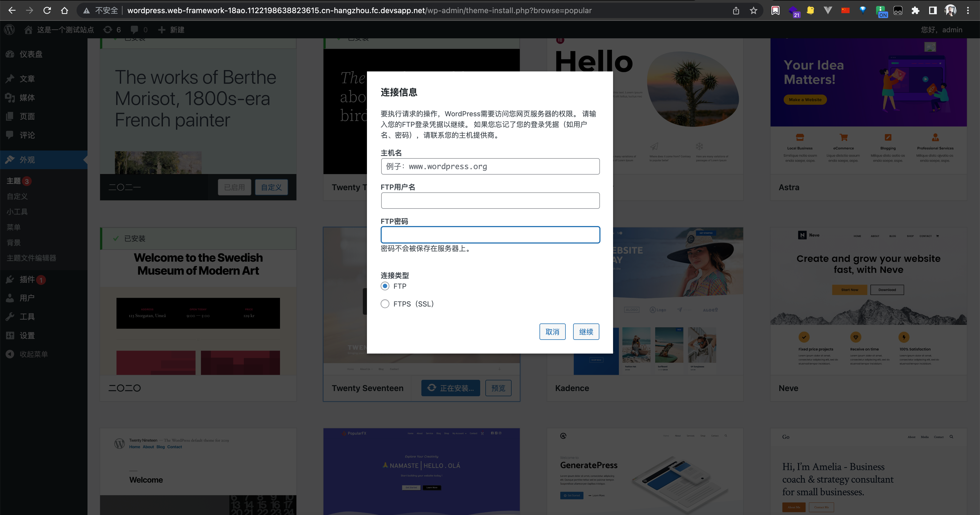Open 评论 comments menu

tap(44, 135)
